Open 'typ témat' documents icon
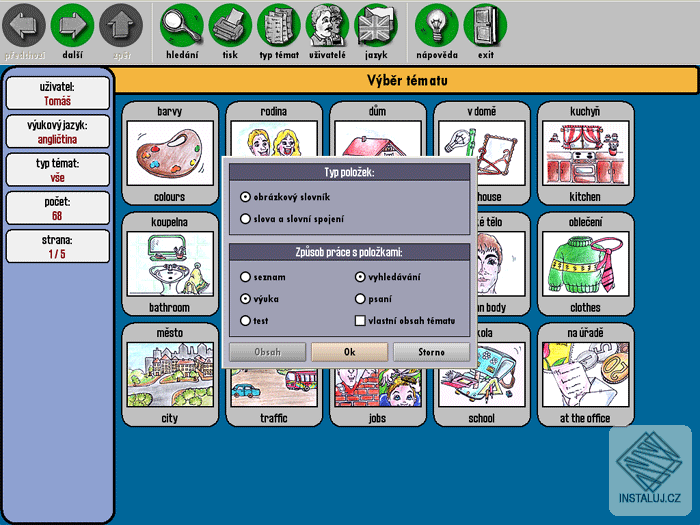 (x=279, y=26)
